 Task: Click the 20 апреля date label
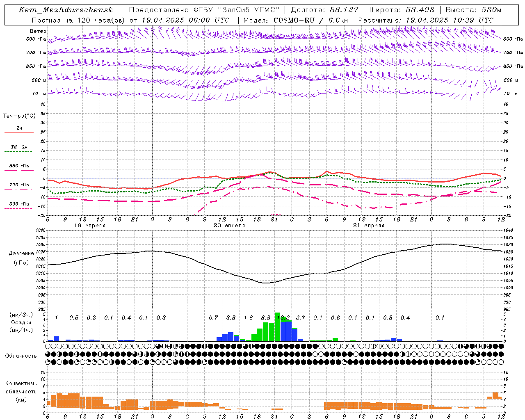(229, 226)
